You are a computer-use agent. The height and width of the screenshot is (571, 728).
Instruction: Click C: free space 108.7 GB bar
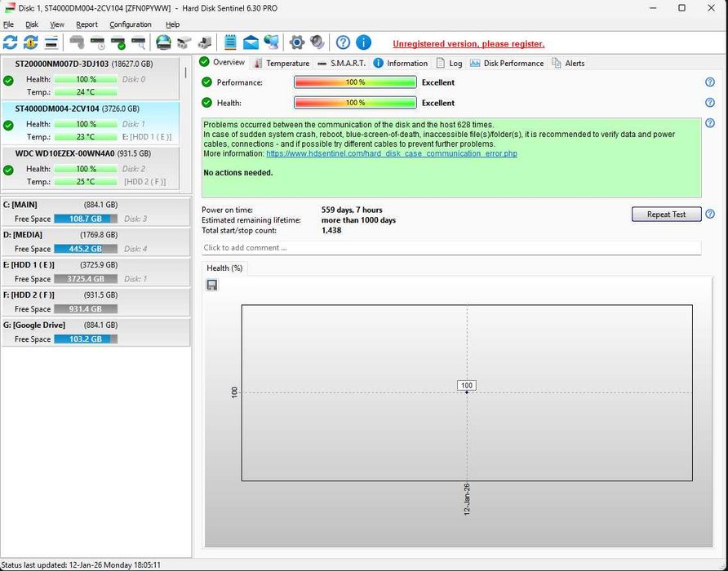pos(86,219)
